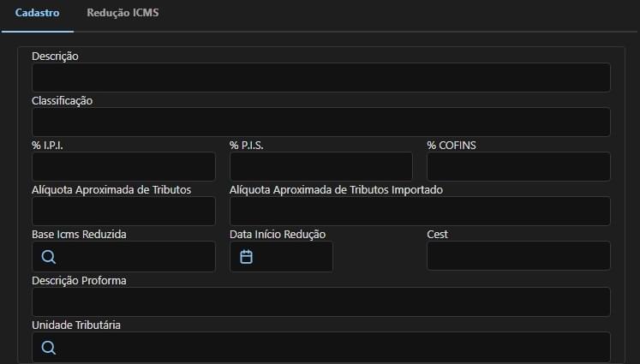640x364 pixels.
Task: Click the empty text area of Unidade Tributária
Action: 334,347
